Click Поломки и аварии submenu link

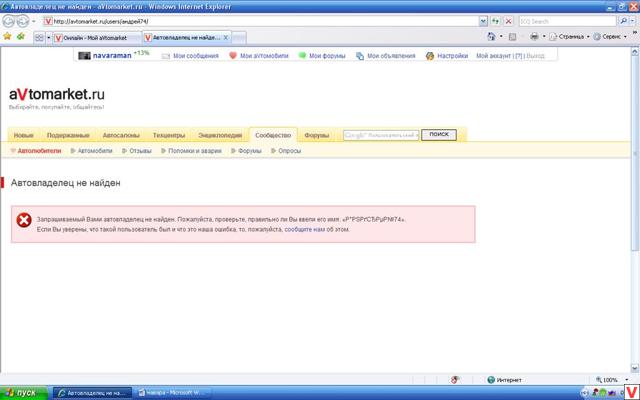[195, 151]
